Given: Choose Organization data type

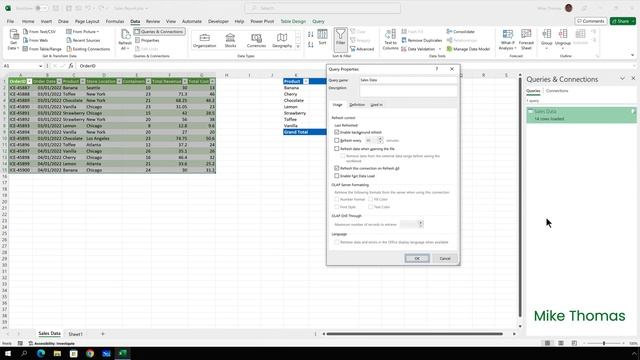Looking at the screenshot, I should [204, 40].
